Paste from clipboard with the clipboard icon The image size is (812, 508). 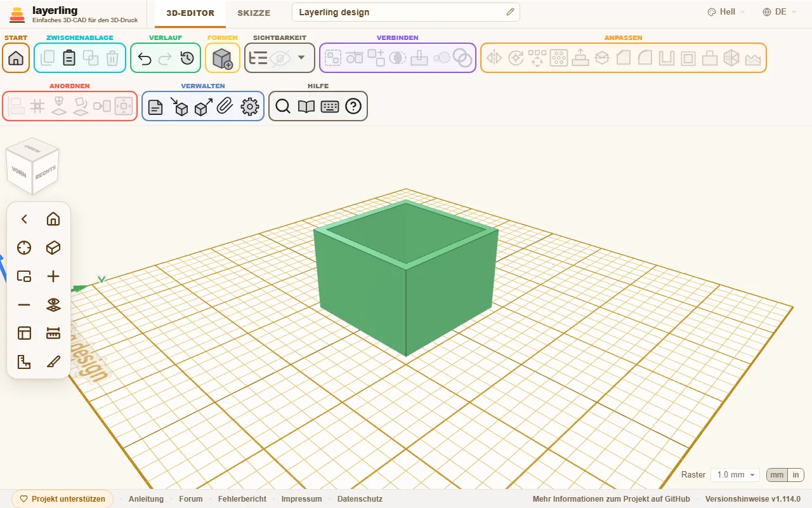click(x=69, y=58)
